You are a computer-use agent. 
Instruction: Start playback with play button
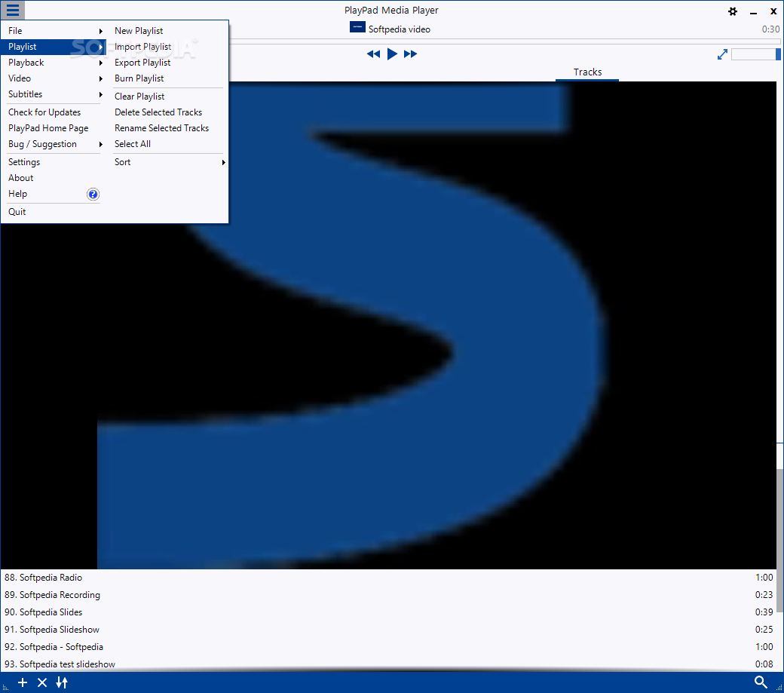pos(392,54)
